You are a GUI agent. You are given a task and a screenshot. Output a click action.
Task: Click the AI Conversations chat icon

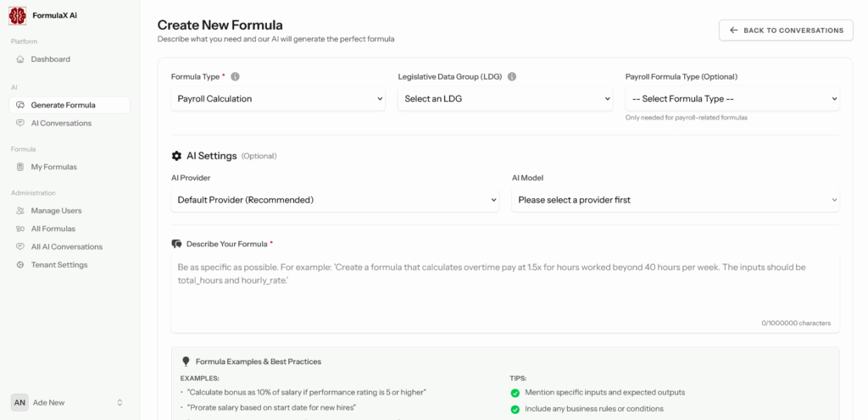coord(20,124)
